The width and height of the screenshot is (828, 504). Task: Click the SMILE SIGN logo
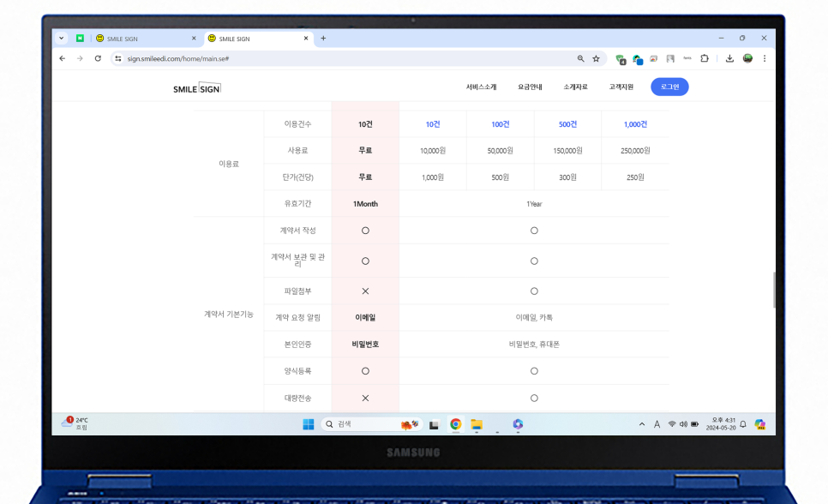click(197, 88)
